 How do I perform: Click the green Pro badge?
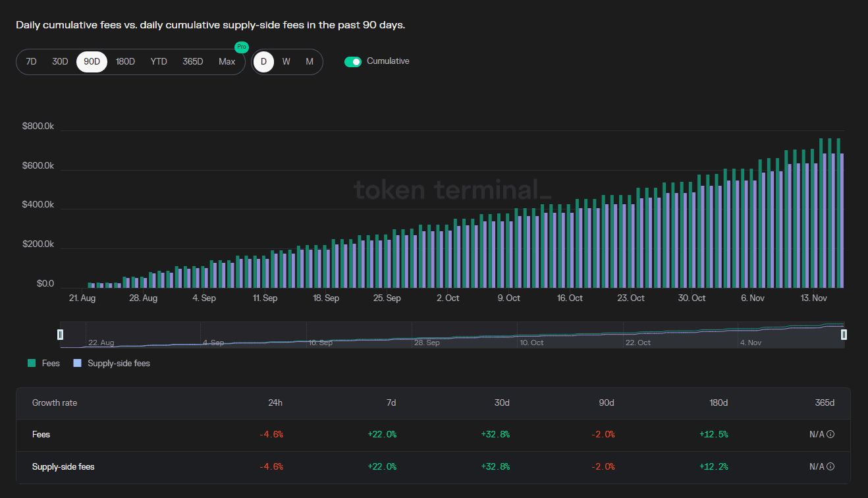(242, 47)
